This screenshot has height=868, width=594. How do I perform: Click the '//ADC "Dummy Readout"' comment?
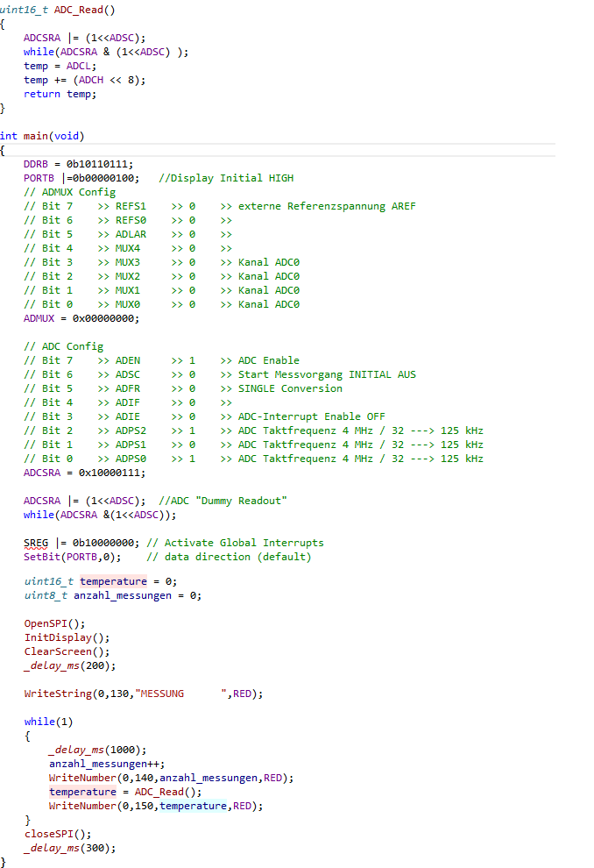click(223, 501)
